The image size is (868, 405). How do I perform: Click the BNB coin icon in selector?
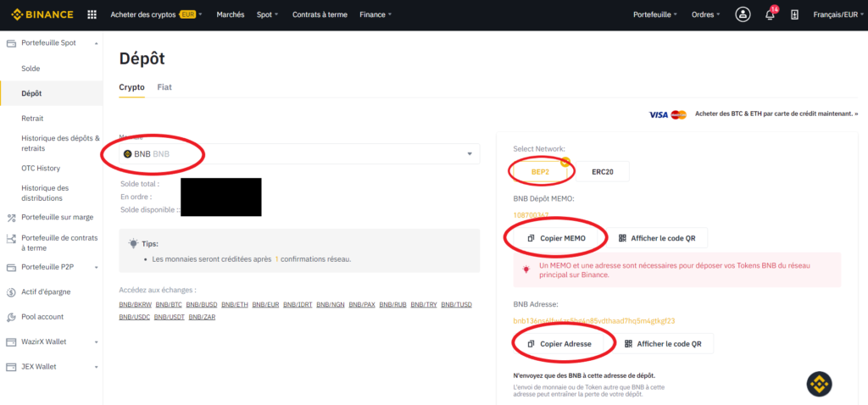(127, 154)
